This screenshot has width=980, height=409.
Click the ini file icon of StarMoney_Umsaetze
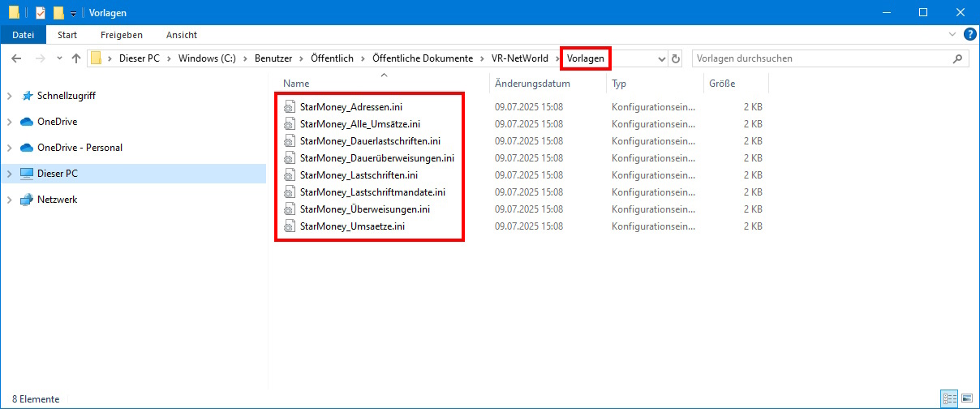289,226
